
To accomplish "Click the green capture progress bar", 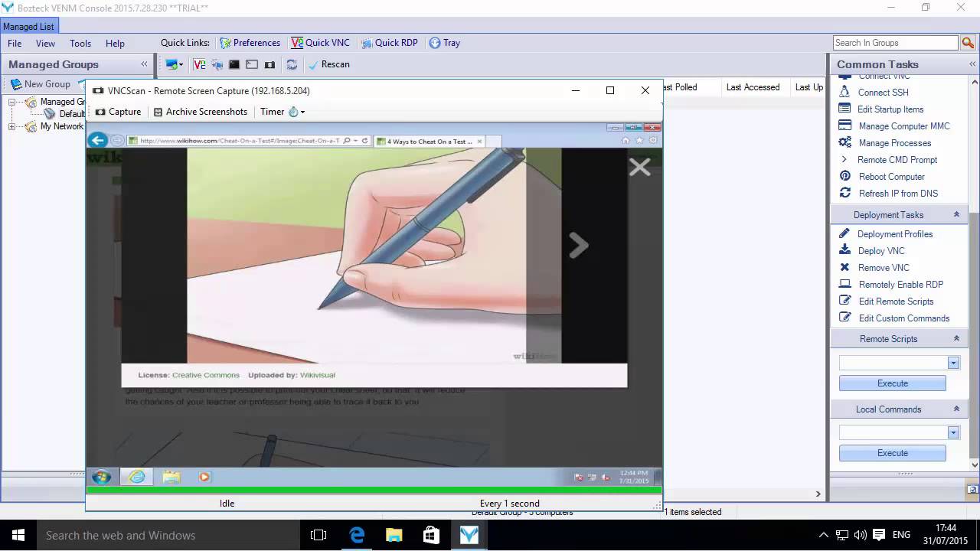I will click(x=374, y=490).
